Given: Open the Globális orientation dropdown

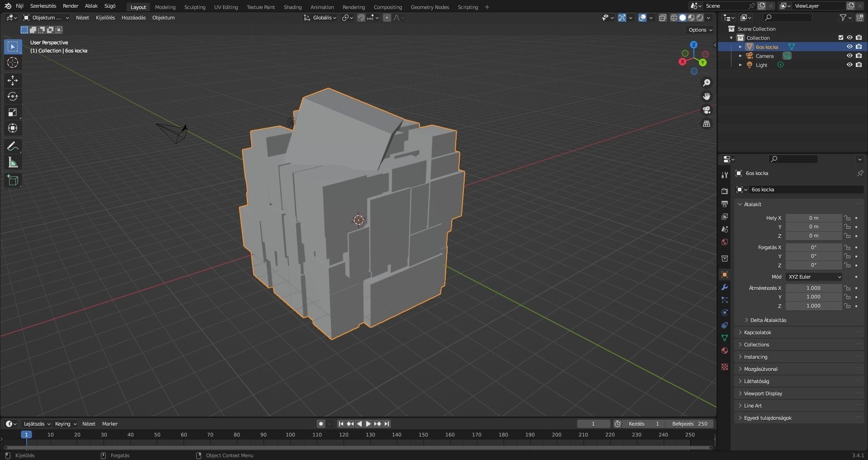Looking at the screenshot, I should pyautogui.click(x=320, y=18).
